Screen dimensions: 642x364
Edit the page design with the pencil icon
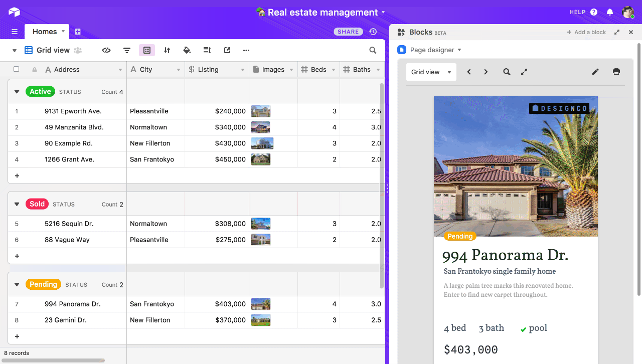595,72
